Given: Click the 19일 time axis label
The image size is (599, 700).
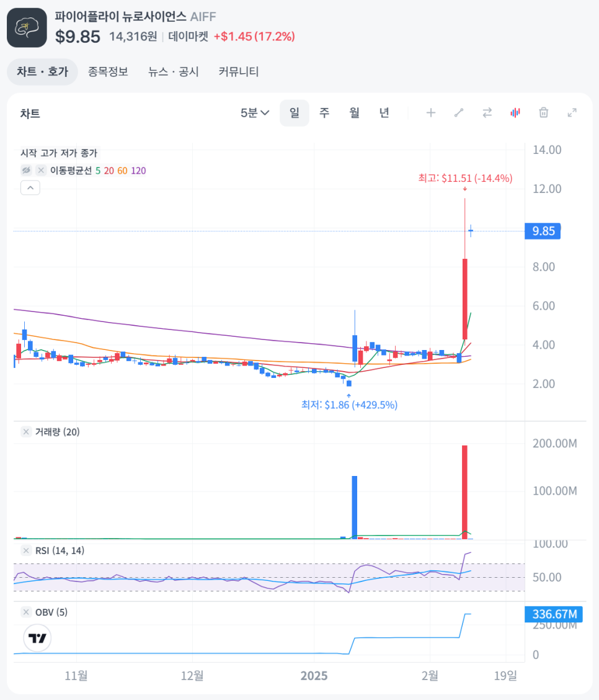Looking at the screenshot, I should coord(506,676).
